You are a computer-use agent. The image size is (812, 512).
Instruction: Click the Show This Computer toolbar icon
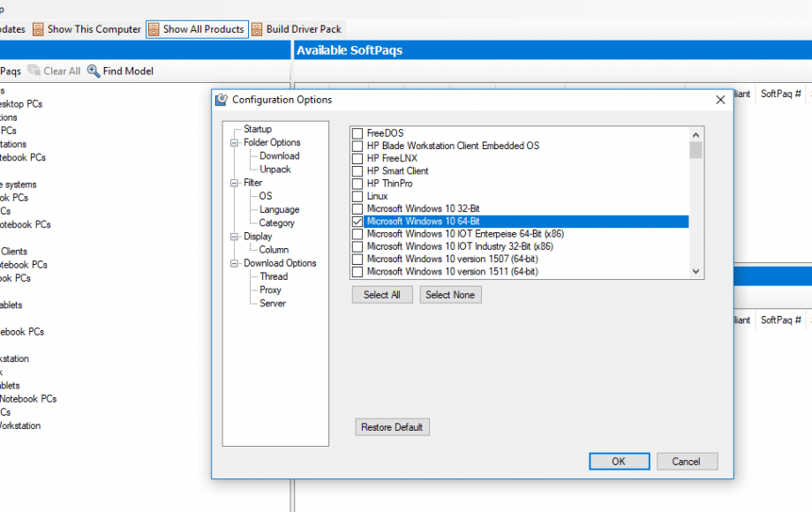(x=38, y=29)
